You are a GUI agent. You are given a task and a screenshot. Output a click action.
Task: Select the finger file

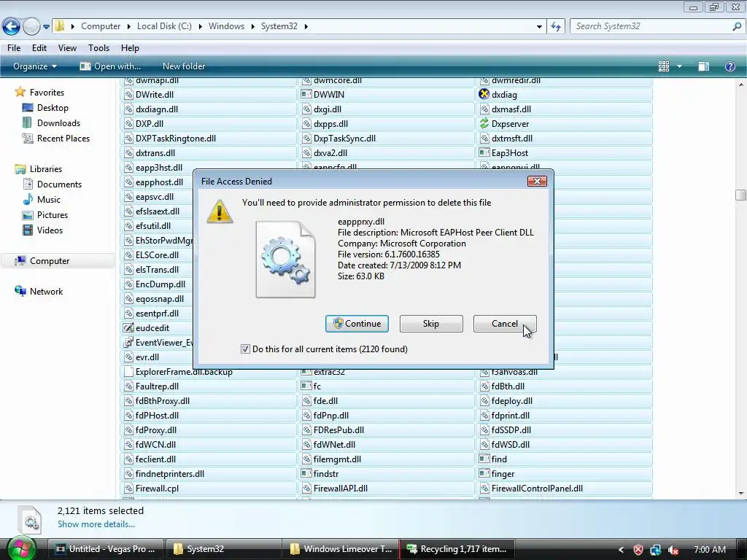click(565, 474)
